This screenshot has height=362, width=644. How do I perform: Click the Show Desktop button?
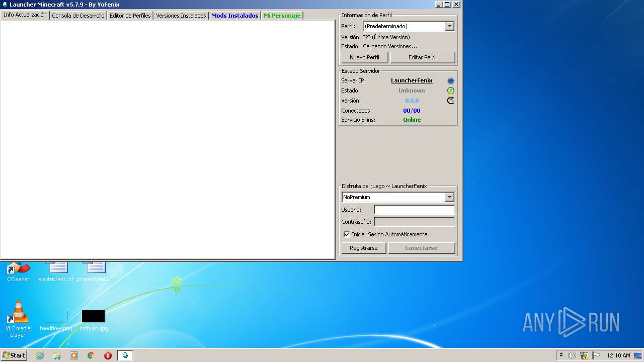[639, 355]
